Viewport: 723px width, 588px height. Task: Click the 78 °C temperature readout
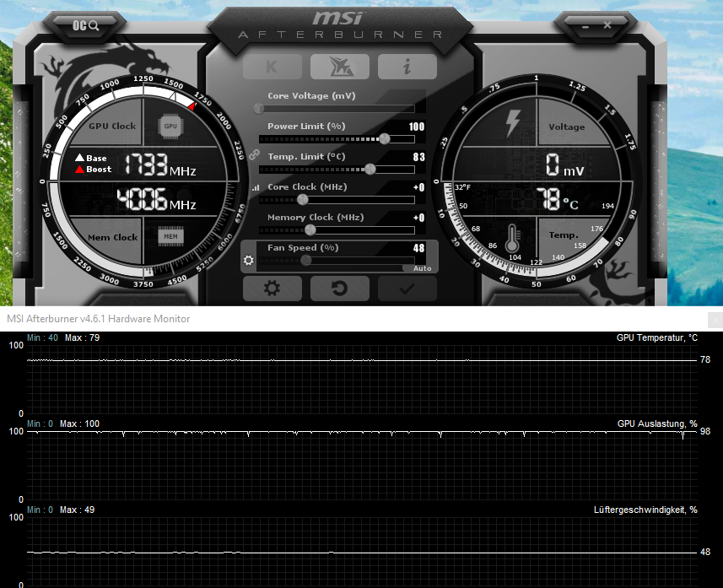pos(557,199)
